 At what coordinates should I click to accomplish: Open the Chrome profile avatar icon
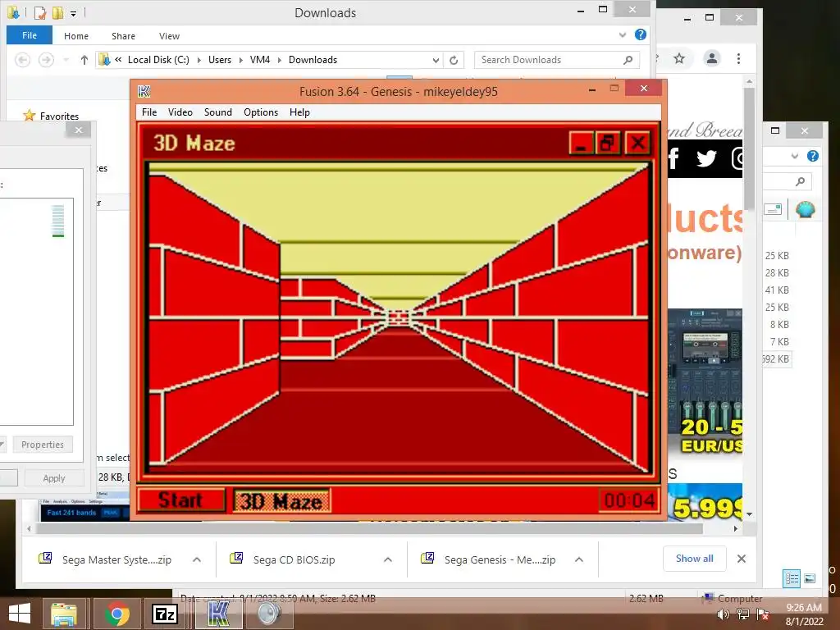tap(711, 58)
